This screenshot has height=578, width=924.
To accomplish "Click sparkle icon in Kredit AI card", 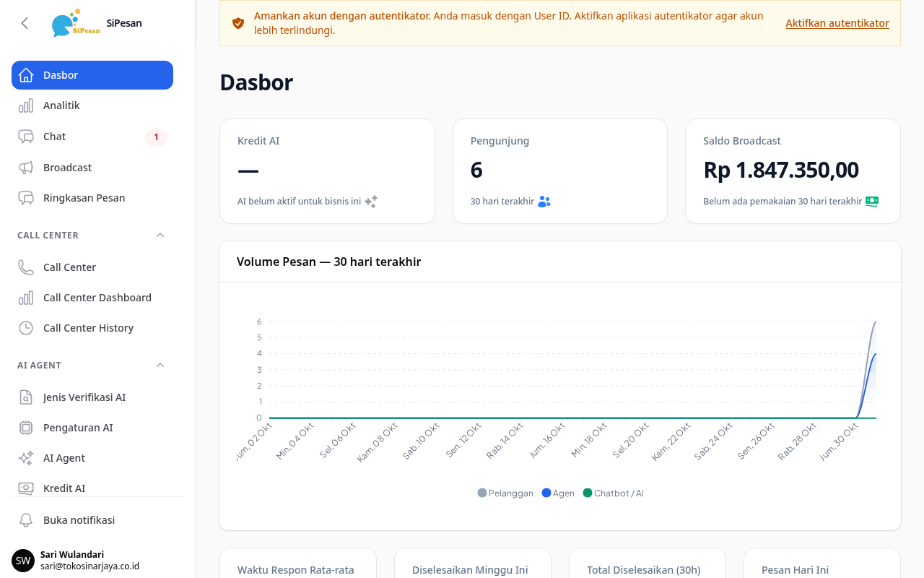I will point(371,202).
